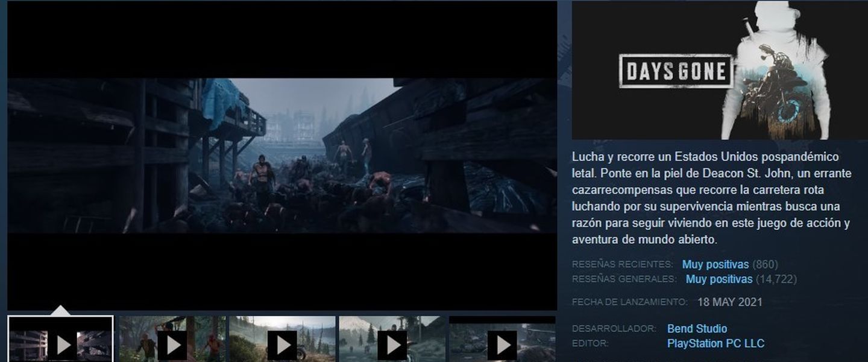This screenshot has width=868, height=362.
Task: Click the RESEÑAS GENERALES label
Action: pyautogui.click(x=624, y=279)
